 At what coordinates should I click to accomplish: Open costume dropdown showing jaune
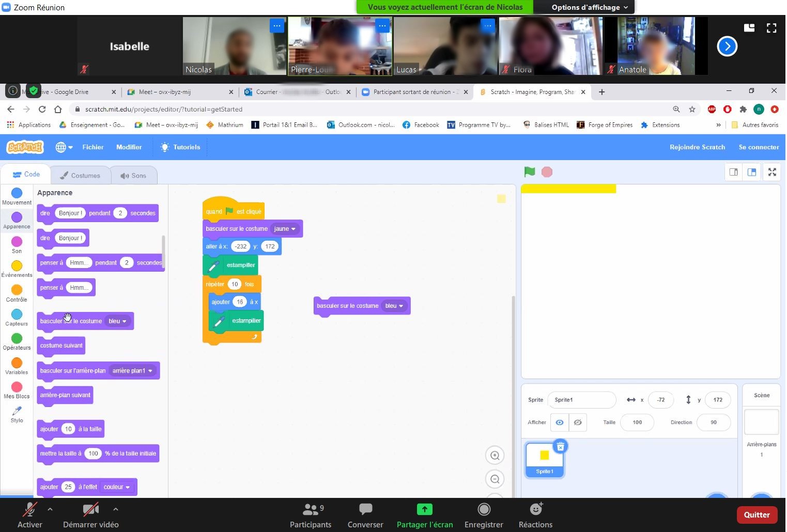285,229
